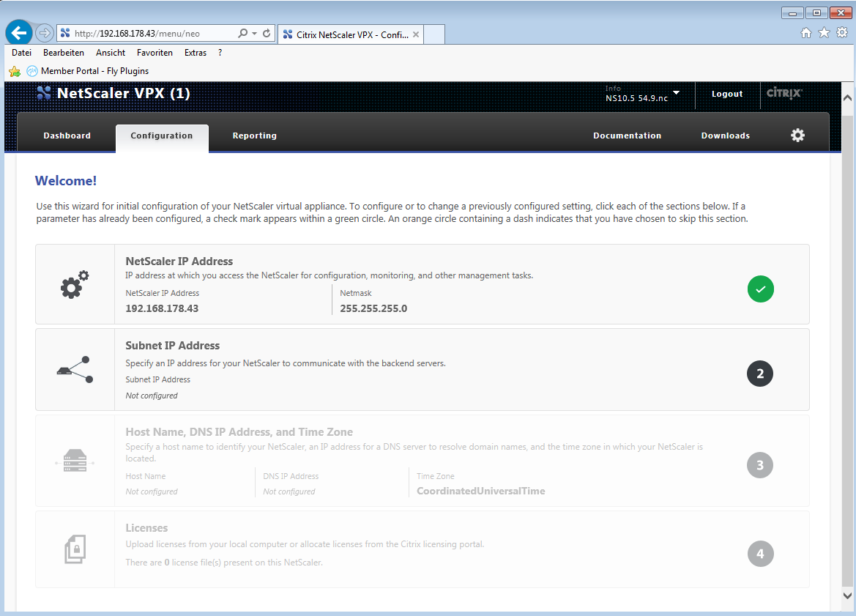Open the Favoriten menu
The height and width of the screenshot is (616, 856).
coord(155,53)
